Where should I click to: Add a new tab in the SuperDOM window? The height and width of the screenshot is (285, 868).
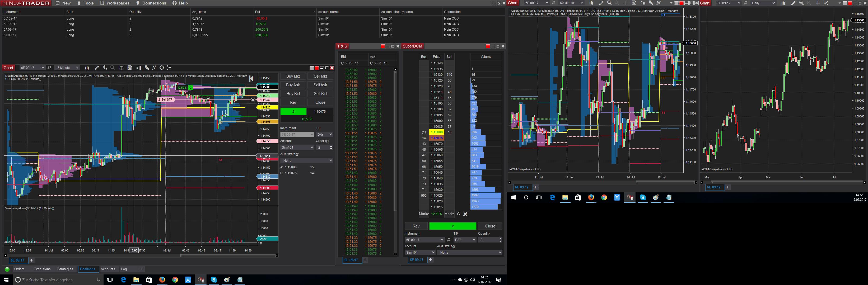430,260
